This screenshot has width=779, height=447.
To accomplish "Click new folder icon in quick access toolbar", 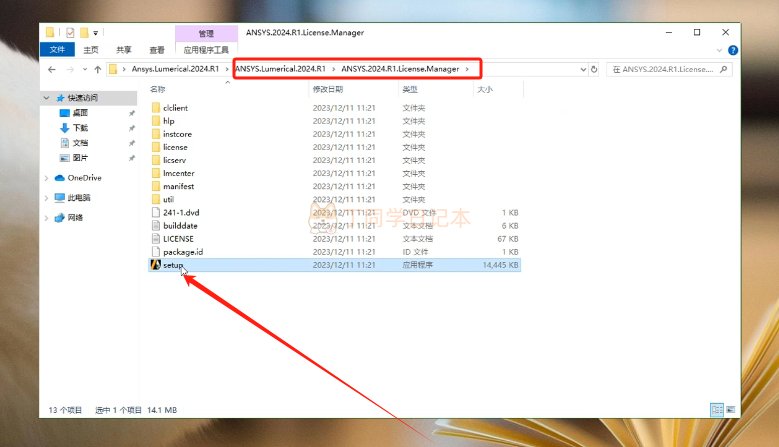I will coord(84,33).
